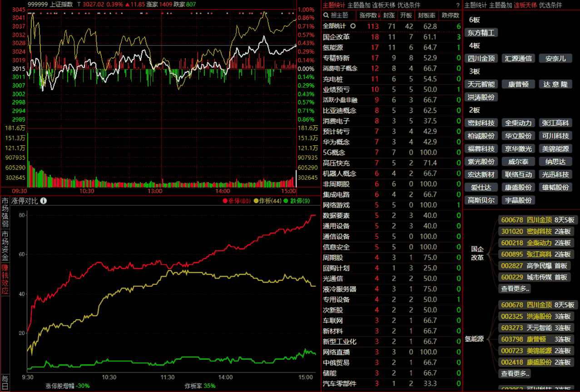Select the 国企改革 branch node label
580x392 pixels.
[477, 253]
